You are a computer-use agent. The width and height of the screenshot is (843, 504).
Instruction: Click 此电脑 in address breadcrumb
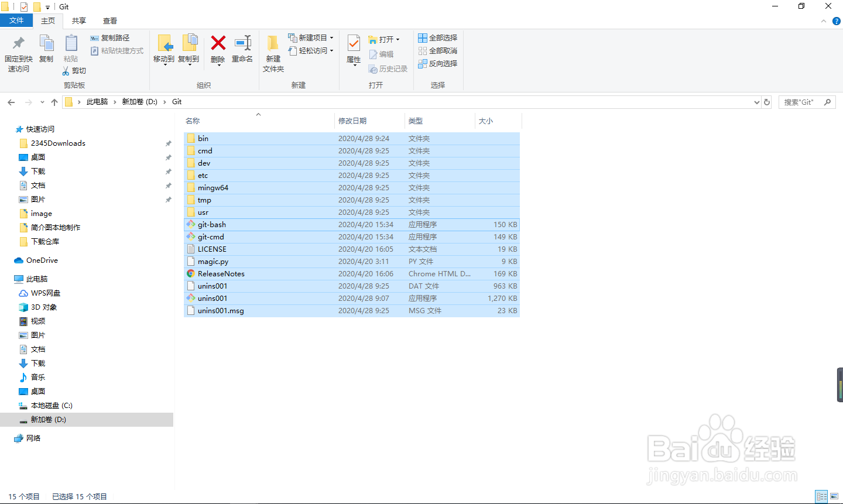[97, 102]
